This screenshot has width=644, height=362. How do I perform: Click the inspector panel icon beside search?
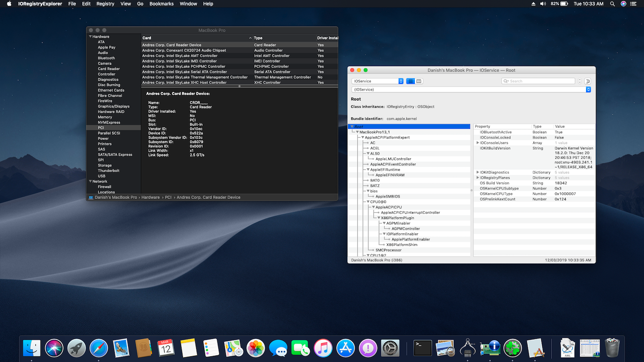coord(587,81)
